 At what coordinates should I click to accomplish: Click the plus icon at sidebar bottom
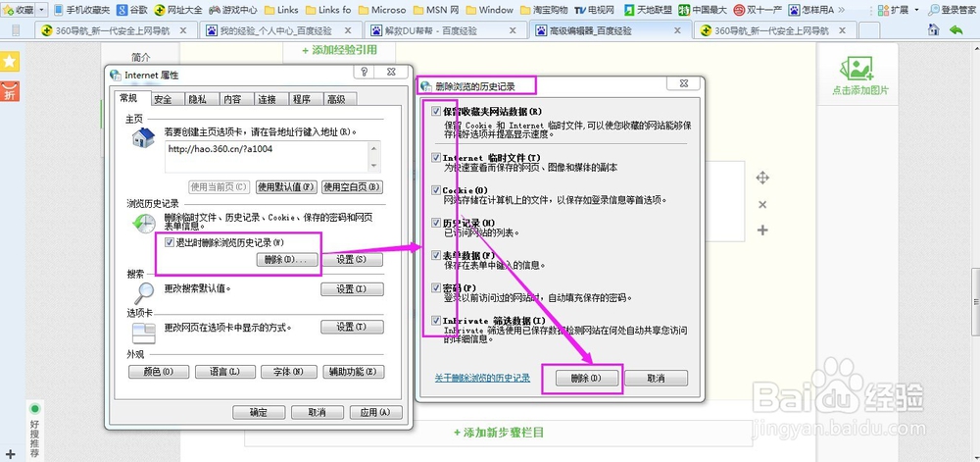pyautogui.click(x=11, y=452)
